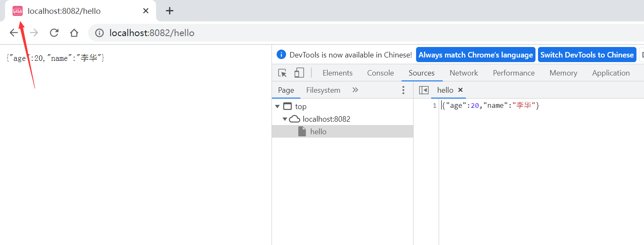644x245 pixels.
Task: Open the Performance panel tab
Action: click(514, 73)
